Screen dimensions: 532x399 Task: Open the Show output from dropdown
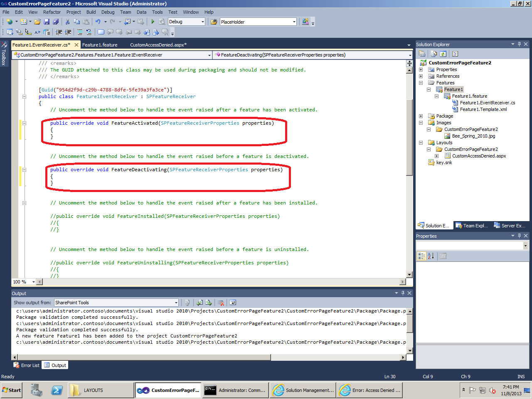(176, 303)
